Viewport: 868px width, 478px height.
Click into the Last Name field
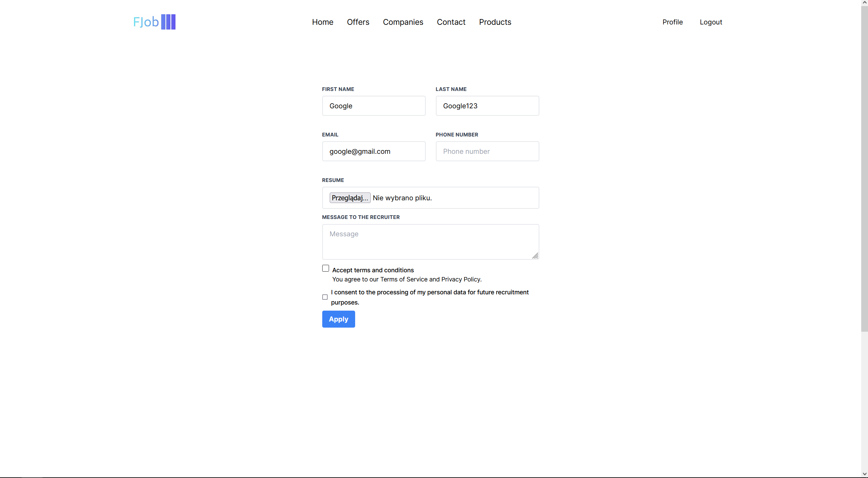click(487, 106)
